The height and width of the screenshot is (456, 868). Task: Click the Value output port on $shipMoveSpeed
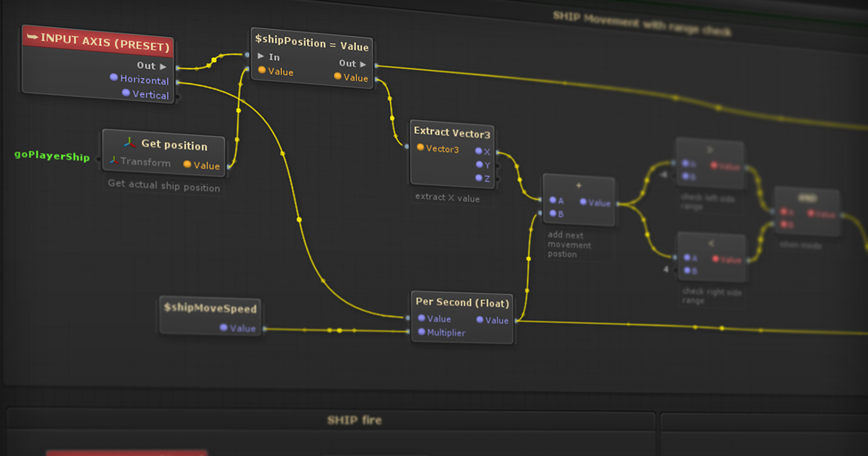(x=224, y=328)
